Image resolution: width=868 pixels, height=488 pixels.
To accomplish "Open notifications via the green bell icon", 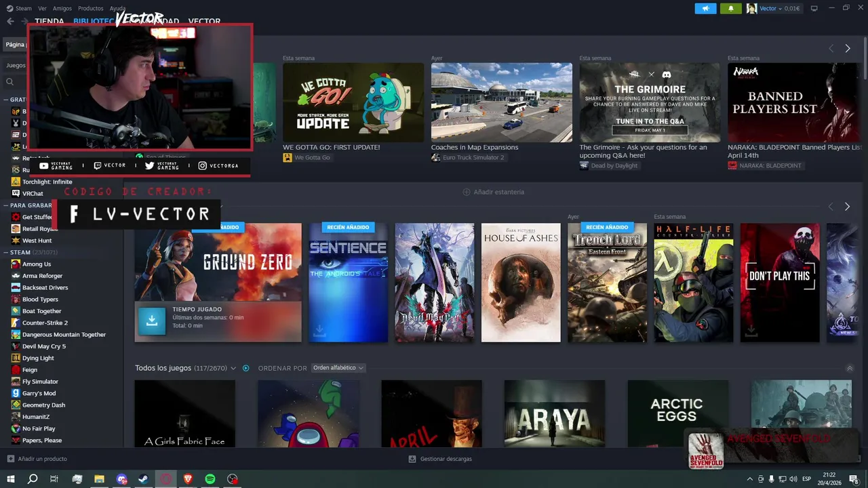I will 730,8.
